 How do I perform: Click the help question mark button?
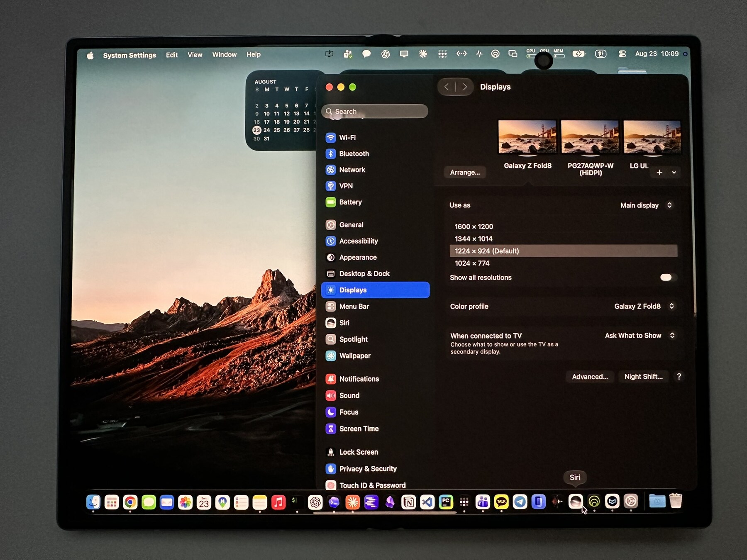pos(679,377)
